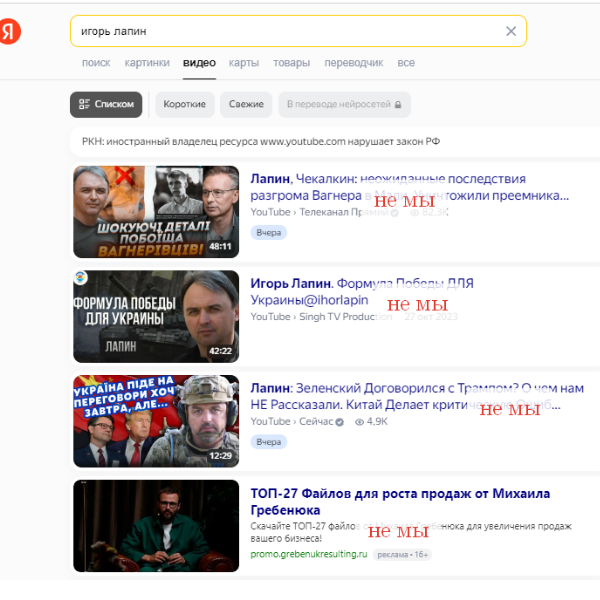The image size is (600, 600).
Task: Click the Yandex logo icon
Action: (x=10, y=31)
